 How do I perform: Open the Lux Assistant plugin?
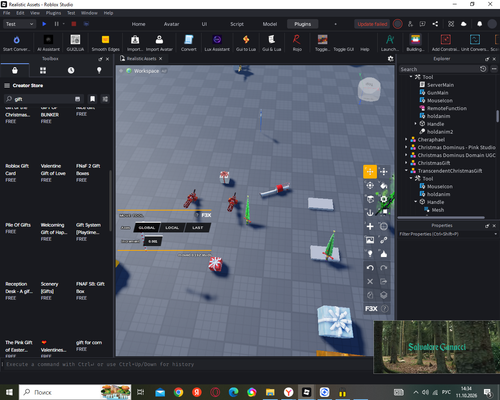[x=217, y=43]
